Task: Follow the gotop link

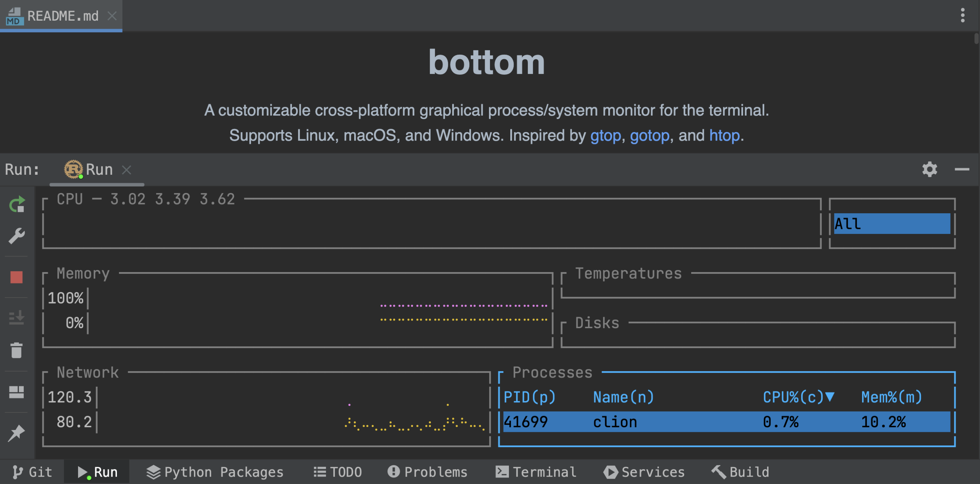Action: pos(649,136)
